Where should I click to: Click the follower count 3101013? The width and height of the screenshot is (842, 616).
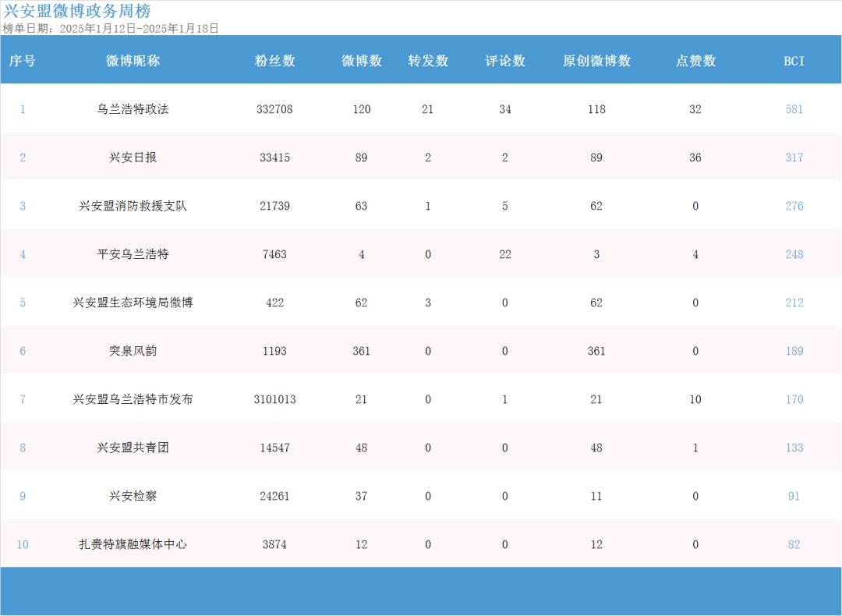274,399
